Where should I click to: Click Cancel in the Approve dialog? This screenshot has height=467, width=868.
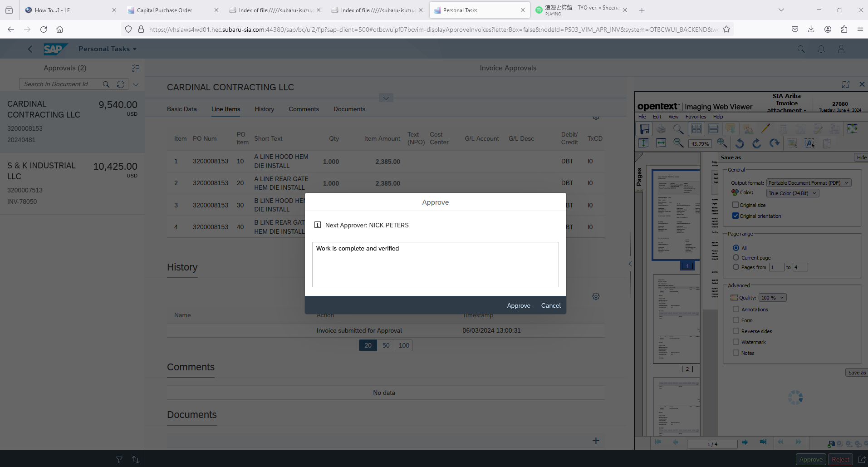pos(550,306)
